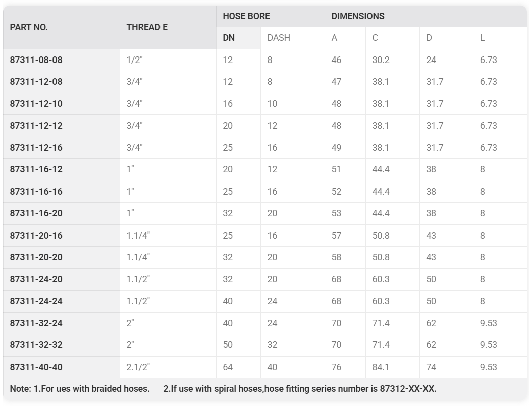This screenshot has width=532, height=406.
Task: Click the note about braided hoses
Action: [x=80, y=389]
